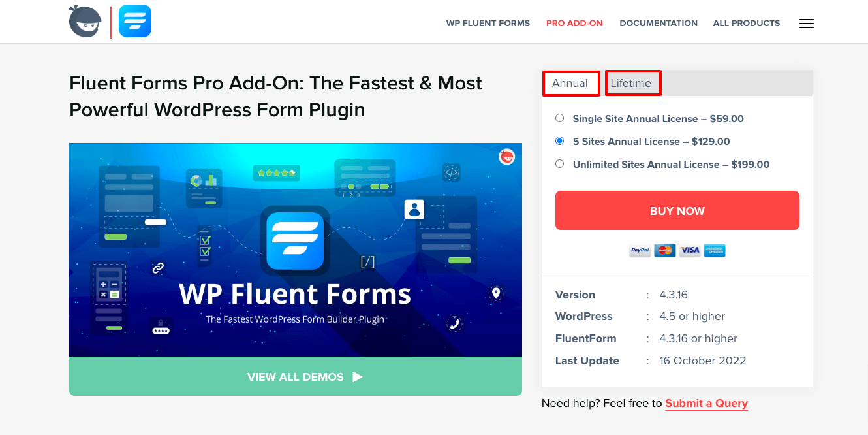Image resolution: width=868 pixels, height=435 pixels.
Task: Follow the Submit a Query link
Action: tap(706, 404)
